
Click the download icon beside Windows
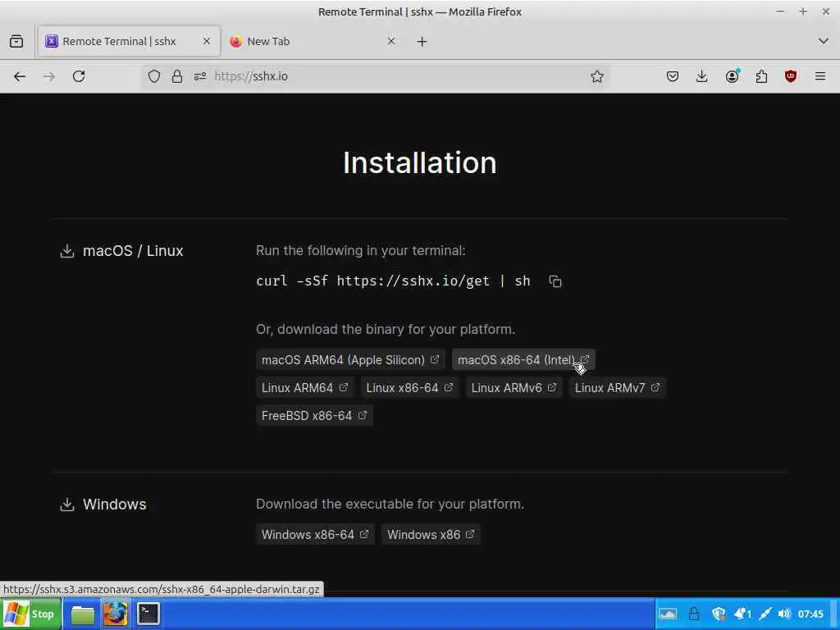tap(67, 504)
